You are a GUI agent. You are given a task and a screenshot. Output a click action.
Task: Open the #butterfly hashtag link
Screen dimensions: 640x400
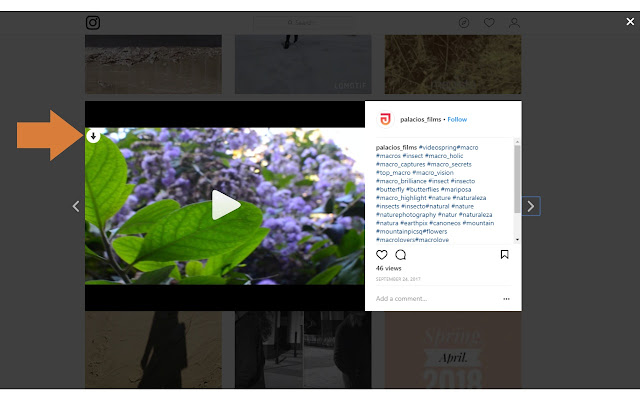pyautogui.click(x=390, y=189)
